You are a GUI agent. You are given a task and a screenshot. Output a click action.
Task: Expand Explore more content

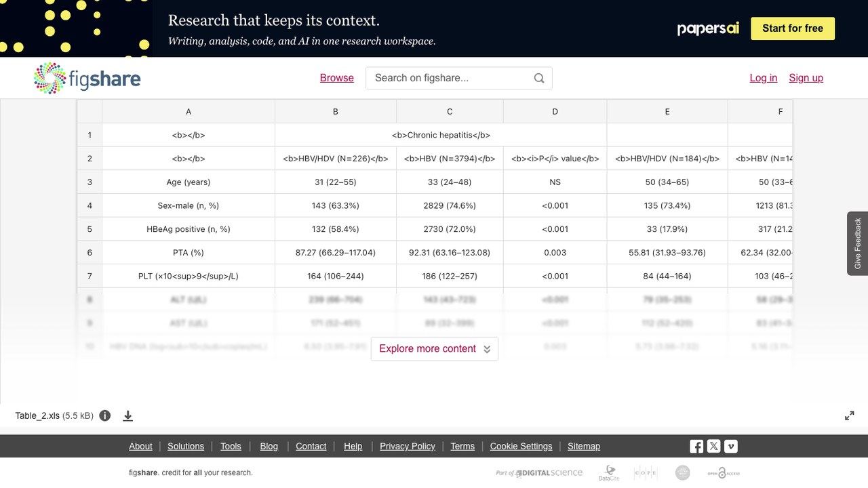coord(435,348)
